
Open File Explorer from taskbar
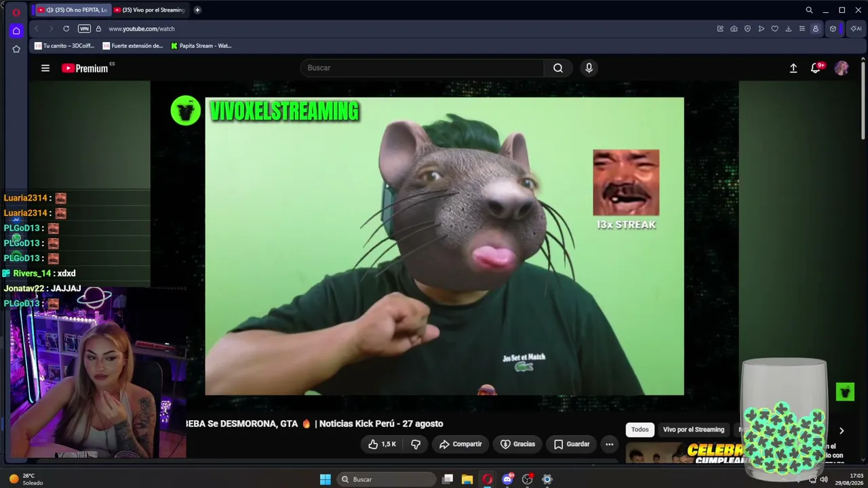pos(467,479)
